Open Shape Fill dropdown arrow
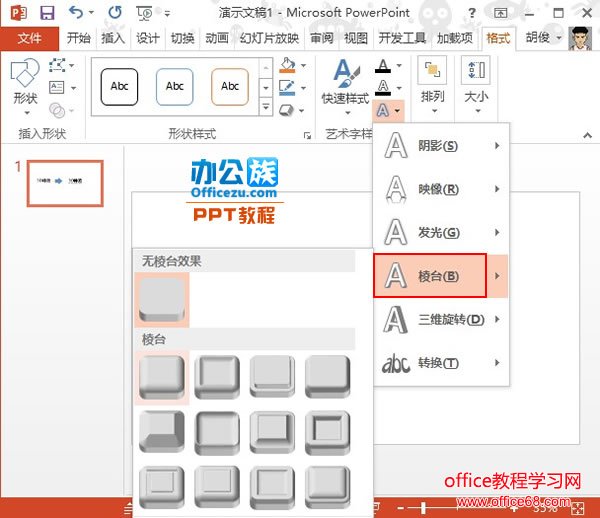 (x=303, y=66)
